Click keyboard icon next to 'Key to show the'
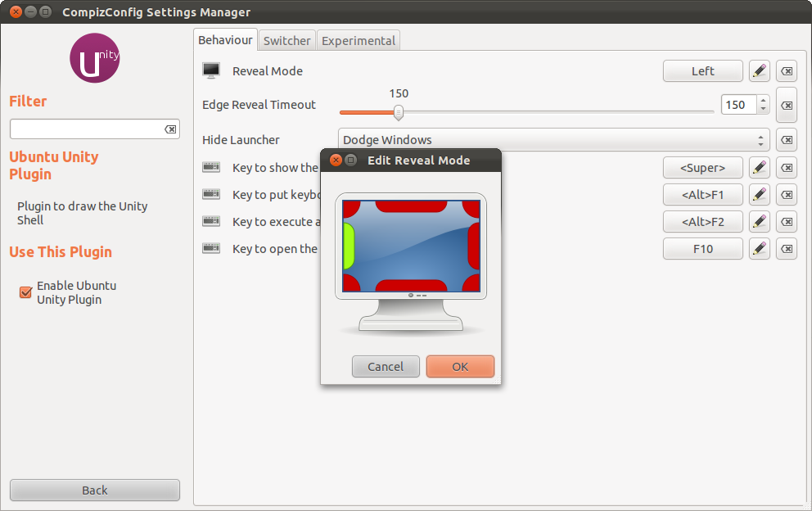This screenshot has height=511, width=812. pos(211,167)
